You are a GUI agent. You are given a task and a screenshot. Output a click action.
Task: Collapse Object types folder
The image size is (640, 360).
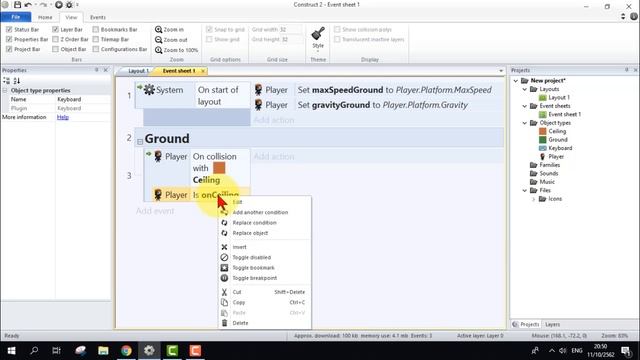coord(525,123)
